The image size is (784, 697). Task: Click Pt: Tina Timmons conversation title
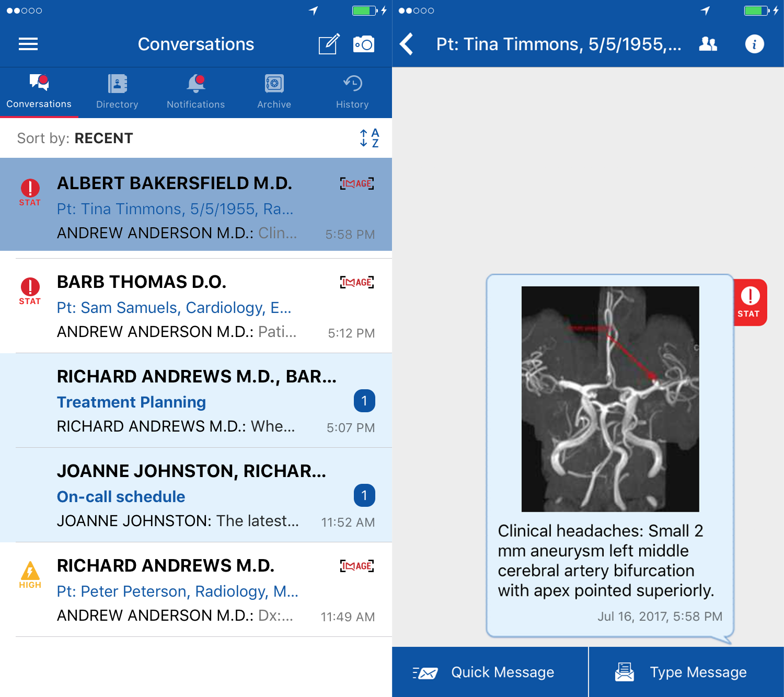pyautogui.click(x=559, y=44)
